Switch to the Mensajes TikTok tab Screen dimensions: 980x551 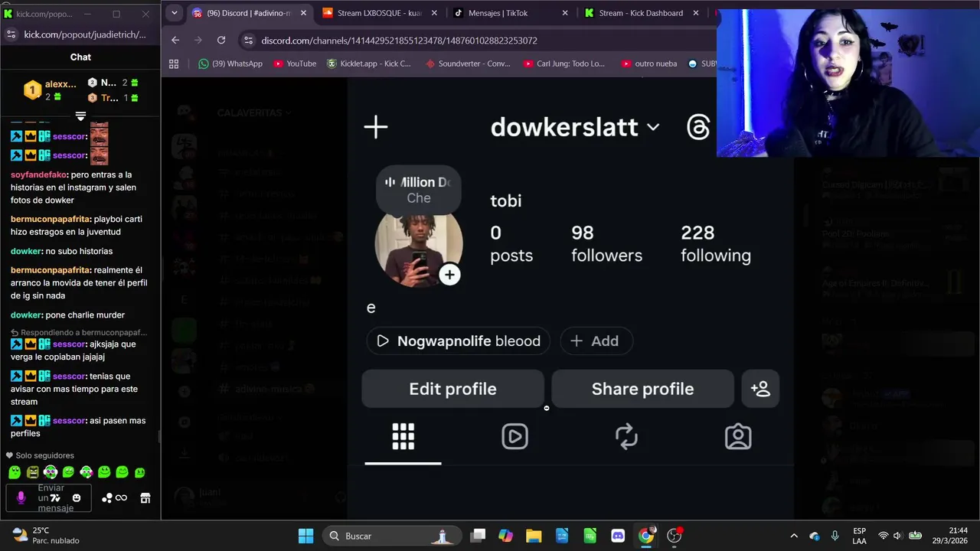pyautogui.click(x=509, y=13)
